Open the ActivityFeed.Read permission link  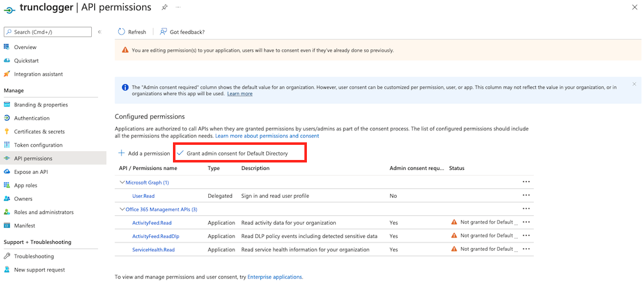coord(152,223)
